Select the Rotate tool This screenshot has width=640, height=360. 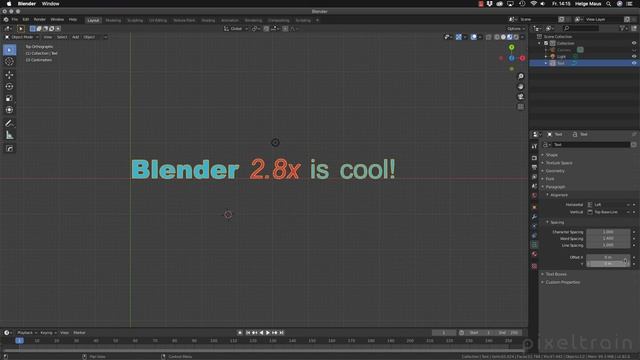9,87
